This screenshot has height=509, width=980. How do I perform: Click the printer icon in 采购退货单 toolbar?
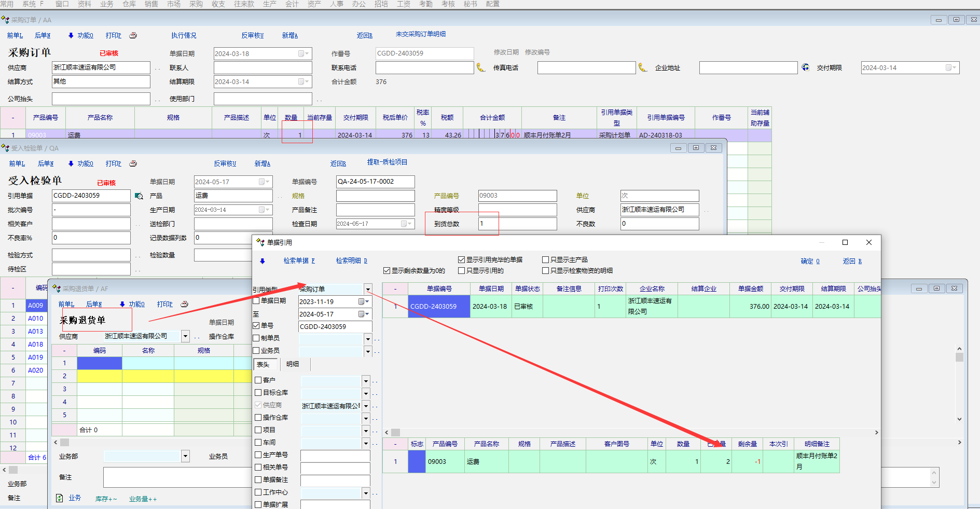tap(184, 304)
